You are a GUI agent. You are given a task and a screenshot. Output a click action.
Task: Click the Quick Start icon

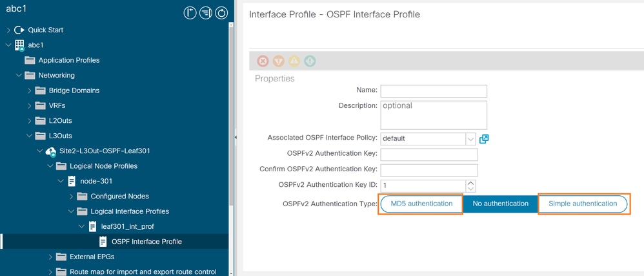[x=19, y=30]
